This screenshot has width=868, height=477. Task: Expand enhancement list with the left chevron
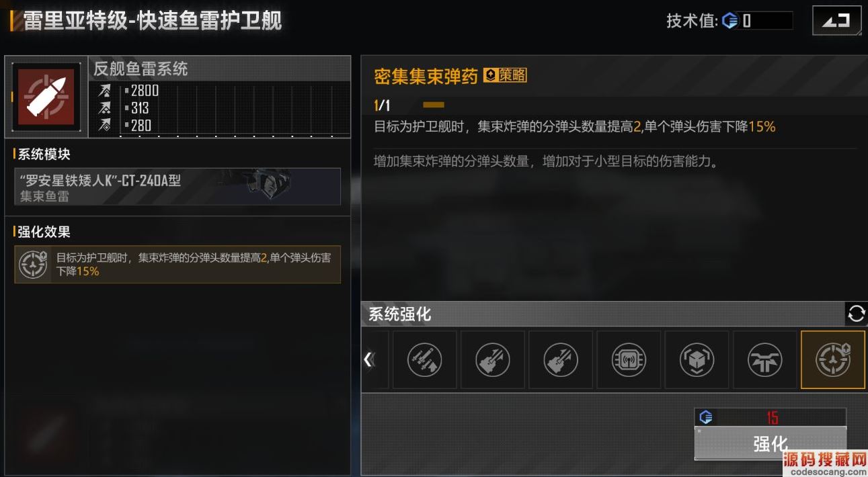pyautogui.click(x=368, y=359)
